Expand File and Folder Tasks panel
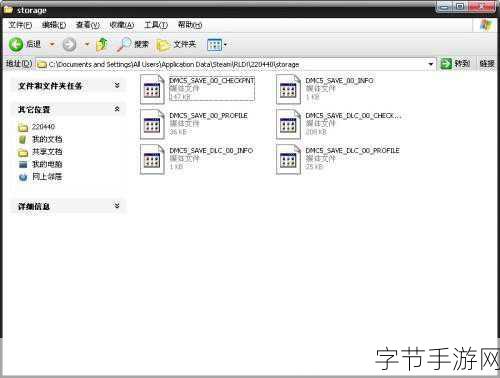 pos(117,85)
